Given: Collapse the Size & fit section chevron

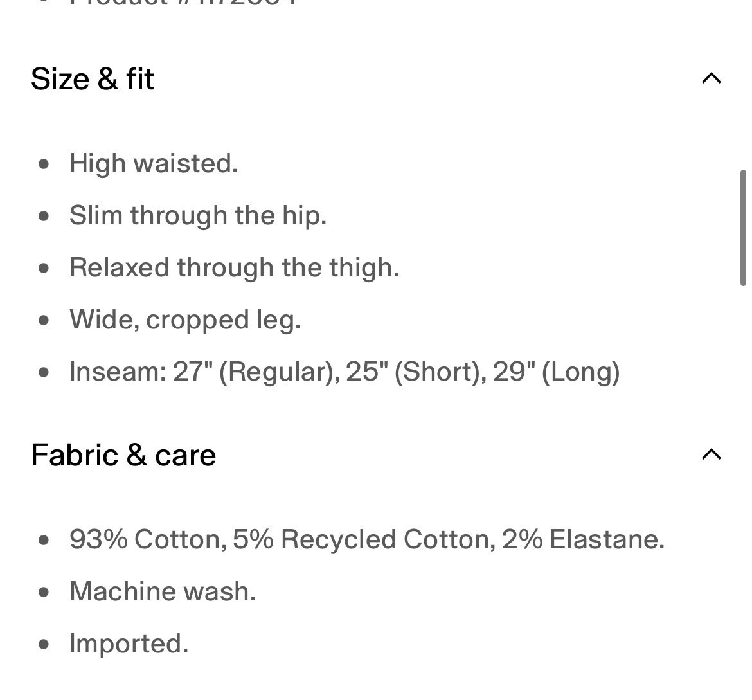Looking at the screenshot, I should [x=712, y=78].
